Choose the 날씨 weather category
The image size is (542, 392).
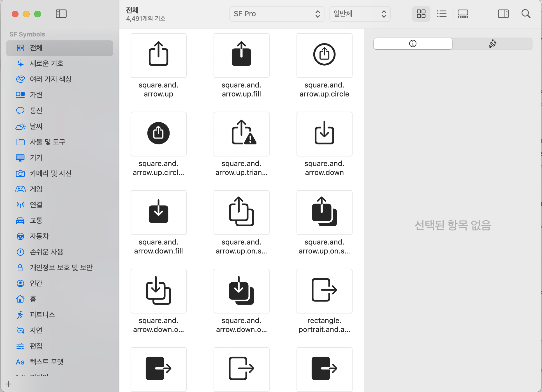pyautogui.click(x=36, y=126)
